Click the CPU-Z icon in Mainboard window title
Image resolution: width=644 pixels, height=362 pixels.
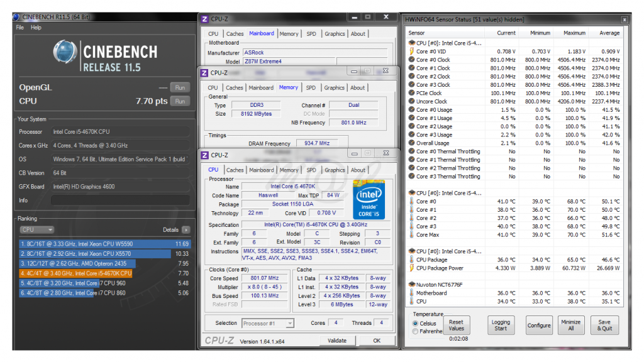(x=204, y=19)
